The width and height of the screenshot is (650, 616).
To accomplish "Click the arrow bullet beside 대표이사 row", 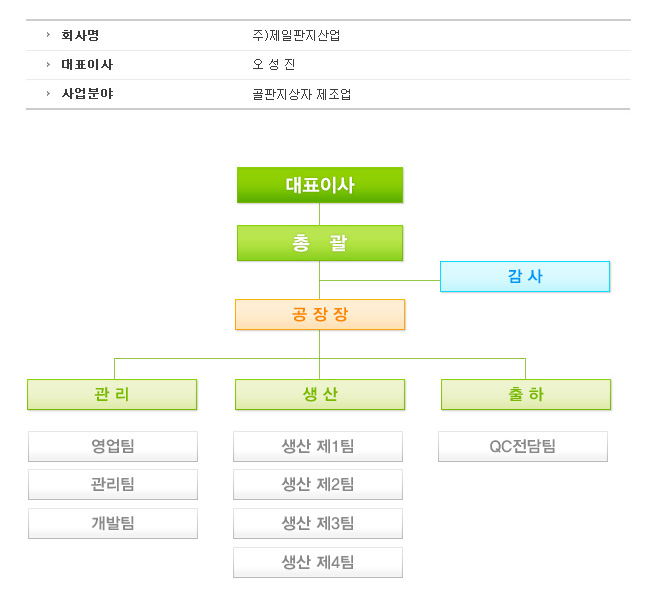I will point(48,64).
